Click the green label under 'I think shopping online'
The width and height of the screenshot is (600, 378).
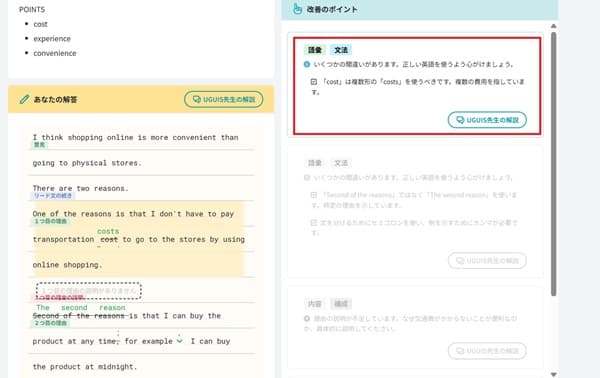39,145
